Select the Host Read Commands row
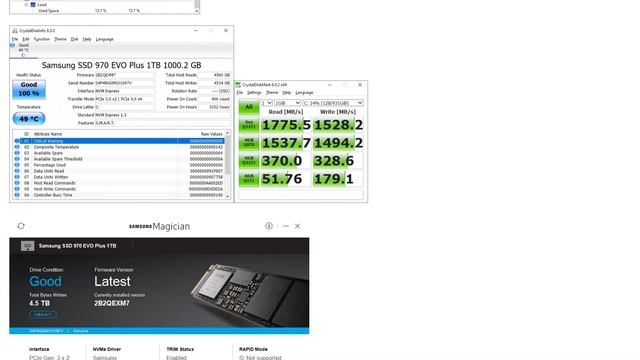 pos(118,183)
